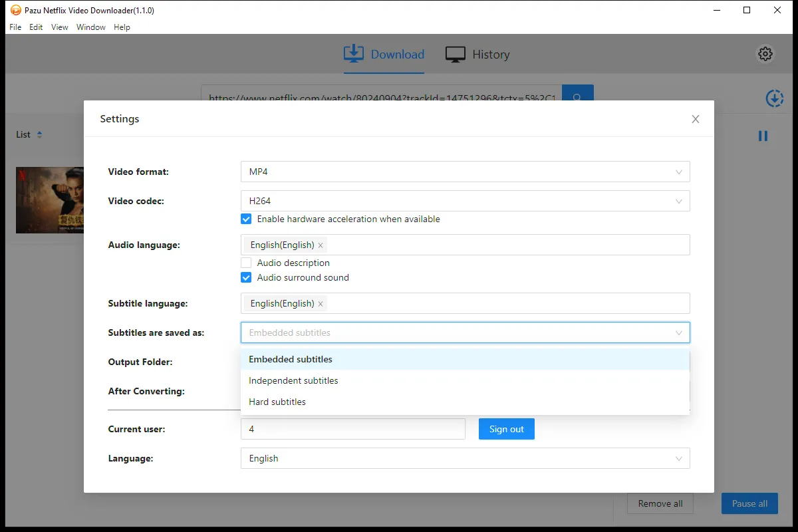Open the Window menu
The width and height of the screenshot is (798, 532).
coord(91,27)
